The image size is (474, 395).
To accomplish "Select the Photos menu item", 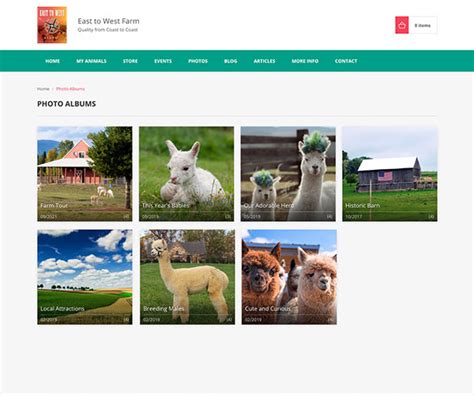I will [x=198, y=61].
